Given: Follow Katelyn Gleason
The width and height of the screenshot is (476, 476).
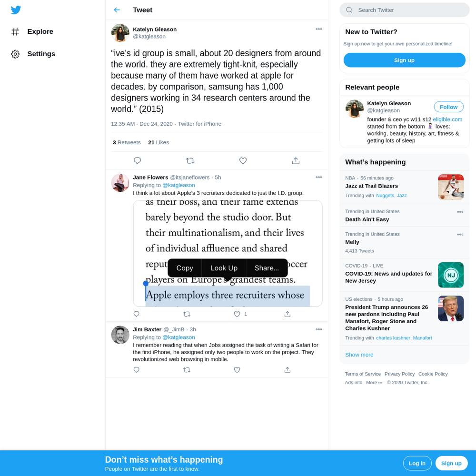Looking at the screenshot, I should pyautogui.click(x=448, y=107).
